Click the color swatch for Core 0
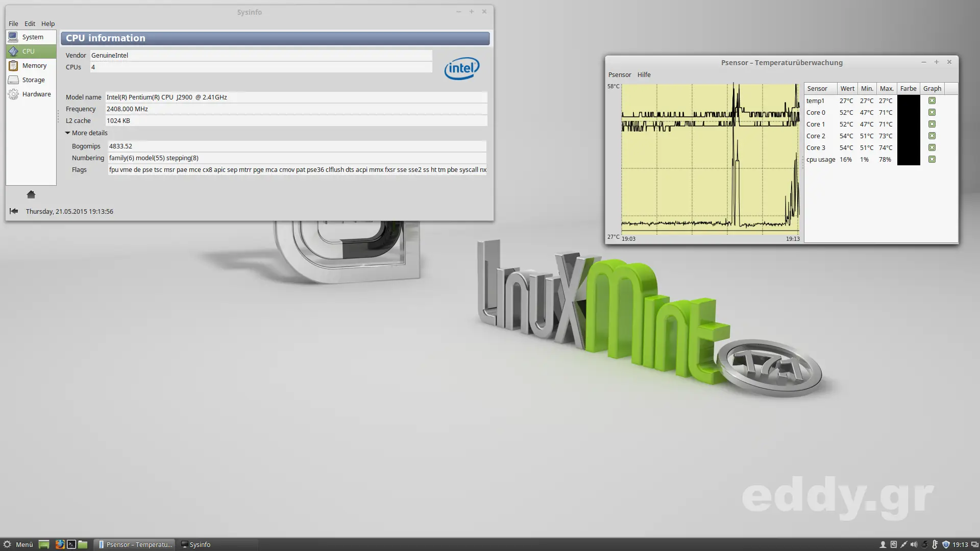This screenshot has height=551, width=980. click(x=909, y=113)
